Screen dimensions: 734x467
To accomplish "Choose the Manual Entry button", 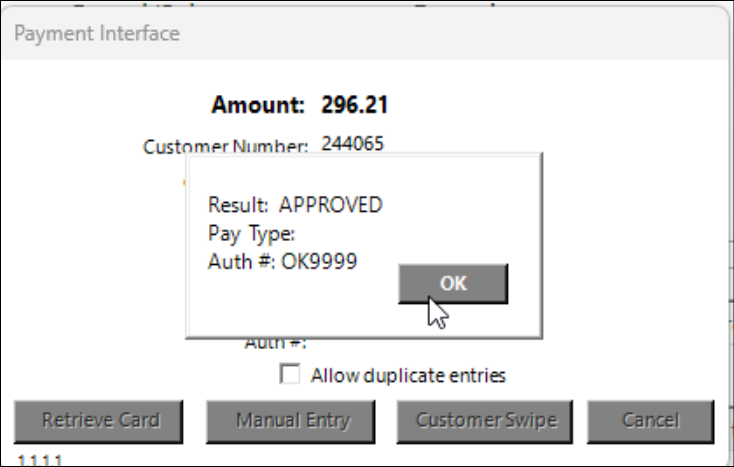I will 293,421.
